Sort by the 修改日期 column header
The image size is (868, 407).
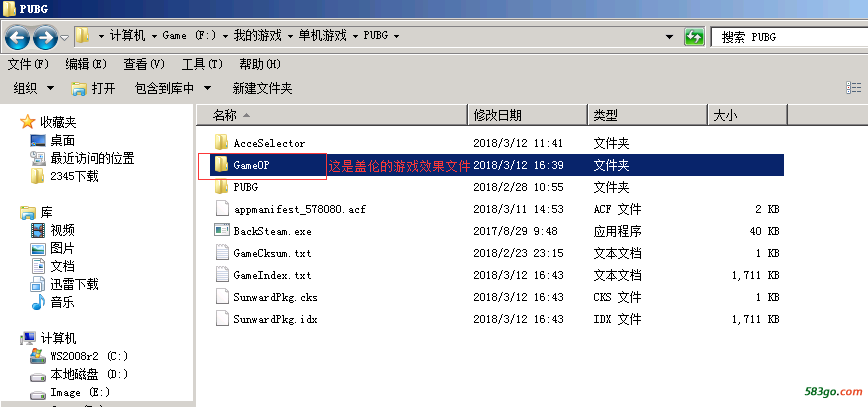click(528, 115)
